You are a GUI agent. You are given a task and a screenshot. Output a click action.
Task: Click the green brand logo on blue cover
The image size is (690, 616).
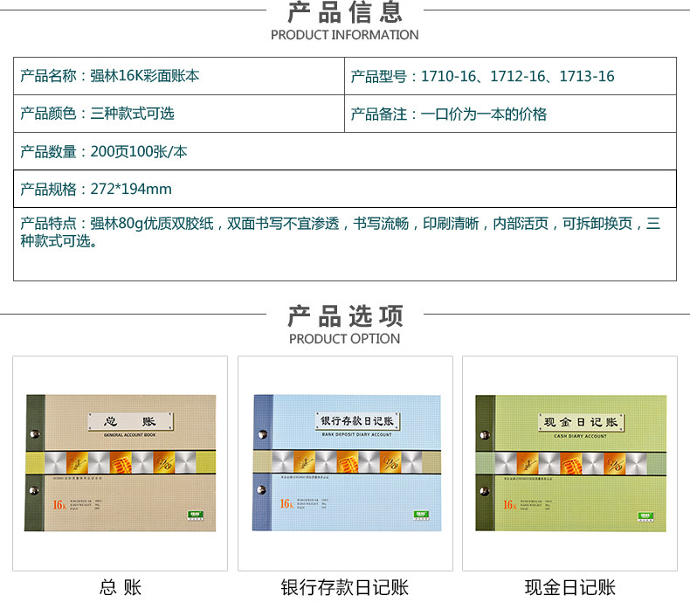click(x=421, y=515)
